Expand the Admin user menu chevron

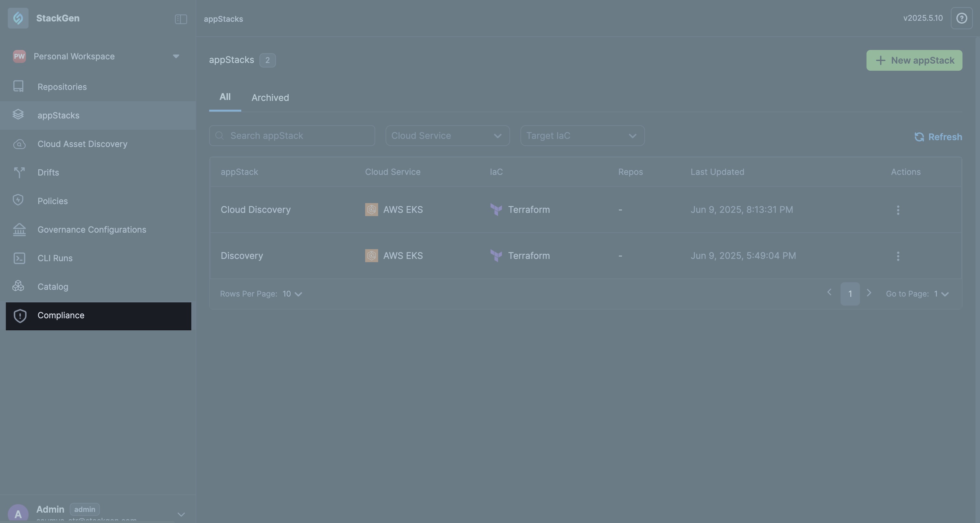click(x=181, y=514)
